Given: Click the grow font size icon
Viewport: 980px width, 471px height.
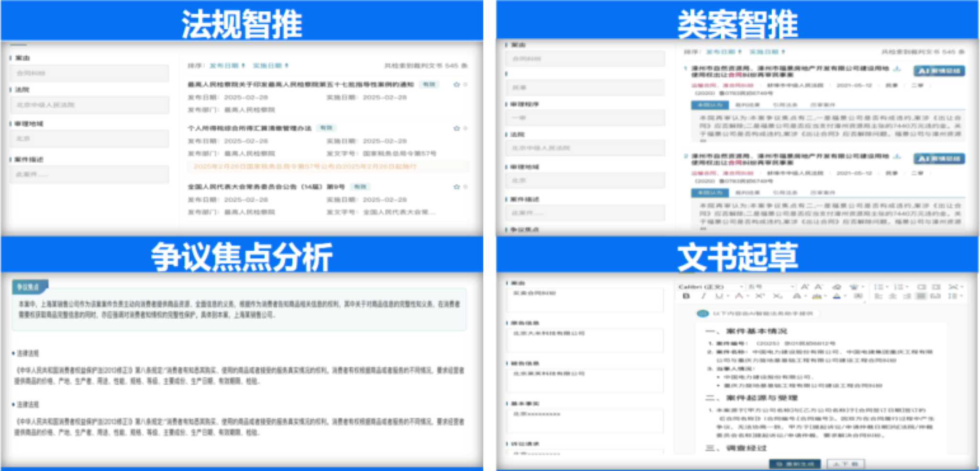Looking at the screenshot, I should (x=805, y=287).
